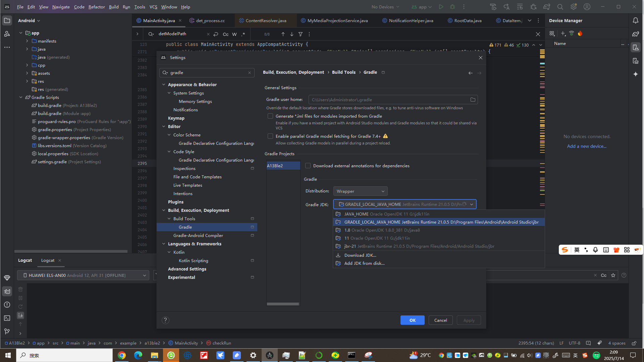Click the Run app play icon
This screenshot has width=644, height=362.
point(441,7)
